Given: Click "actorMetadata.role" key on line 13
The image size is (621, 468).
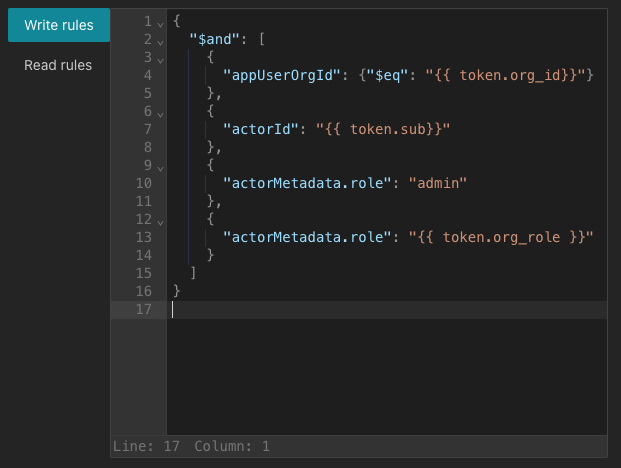Looking at the screenshot, I should coord(307,237).
